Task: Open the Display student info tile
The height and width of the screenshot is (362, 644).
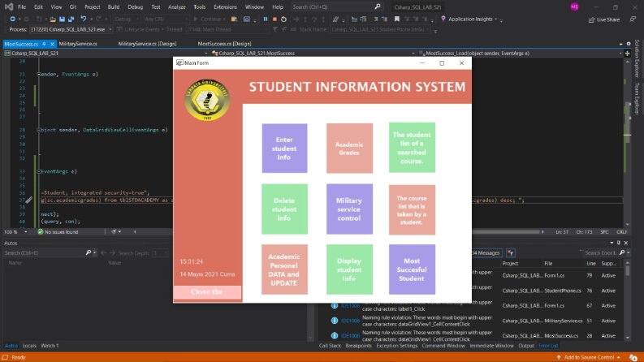Action: pos(349,269)
